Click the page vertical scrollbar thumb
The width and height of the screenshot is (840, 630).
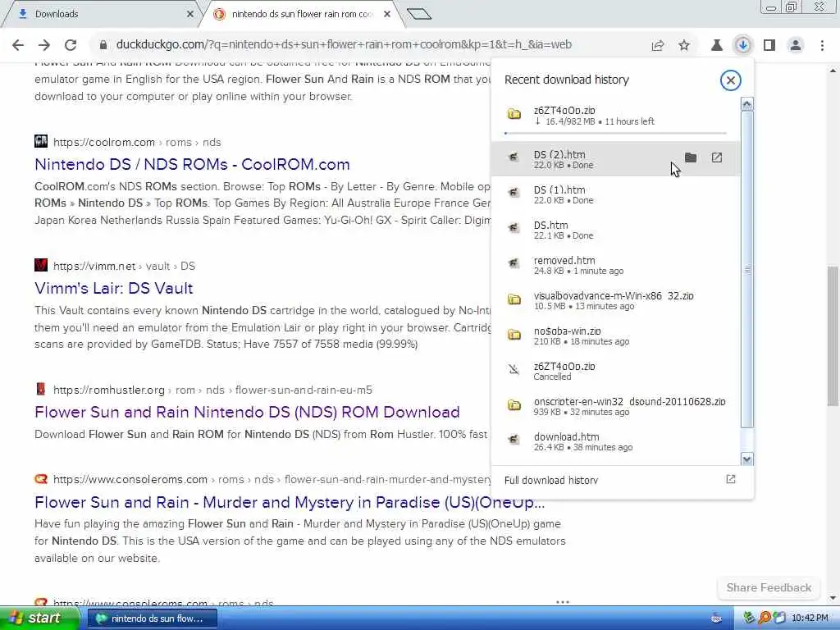coord(833,336)
